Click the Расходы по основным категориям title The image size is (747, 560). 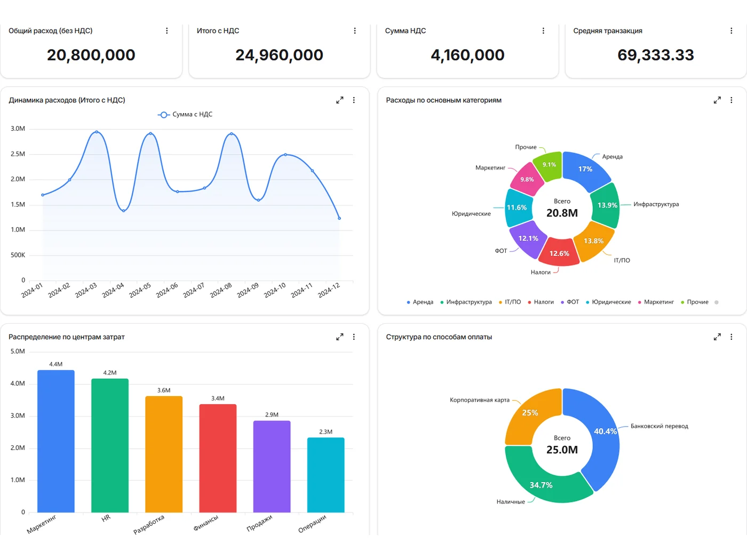click(x=444, y=100)
